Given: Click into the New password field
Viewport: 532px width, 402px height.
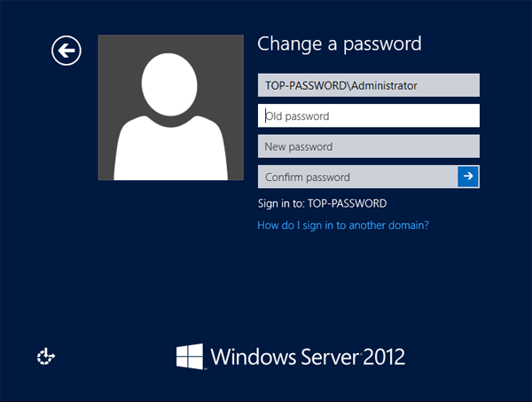Looking at the screenshot, I should [368, 146].
